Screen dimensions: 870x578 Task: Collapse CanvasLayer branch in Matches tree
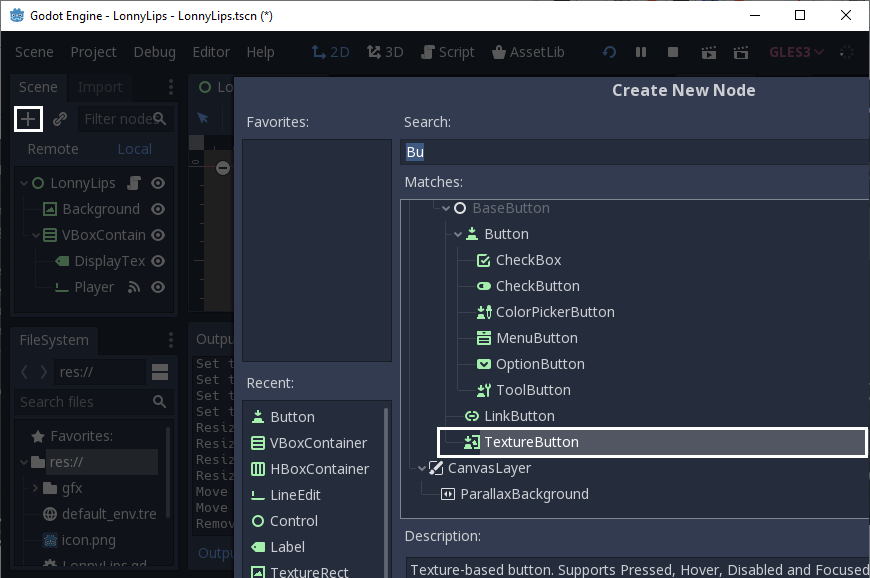pos(422,469)
